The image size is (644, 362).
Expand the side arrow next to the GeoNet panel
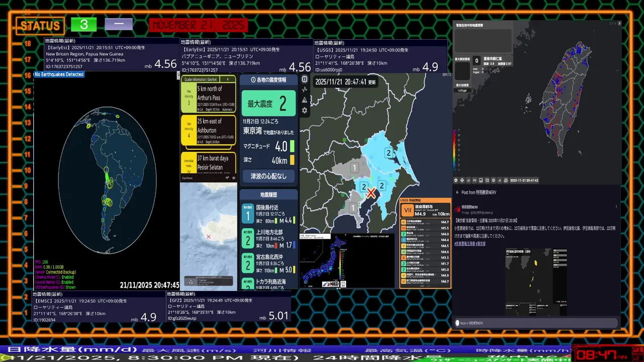(178, 75)
